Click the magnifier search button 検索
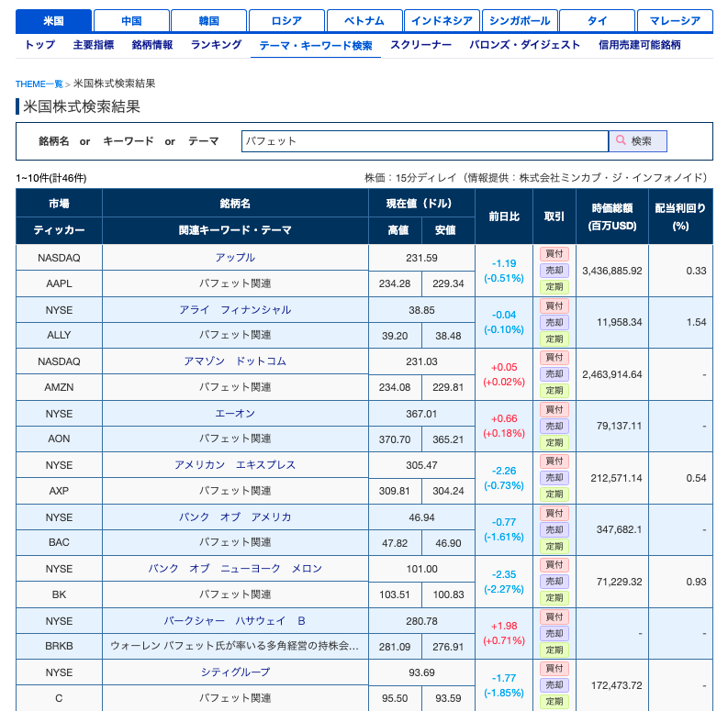 637,141
